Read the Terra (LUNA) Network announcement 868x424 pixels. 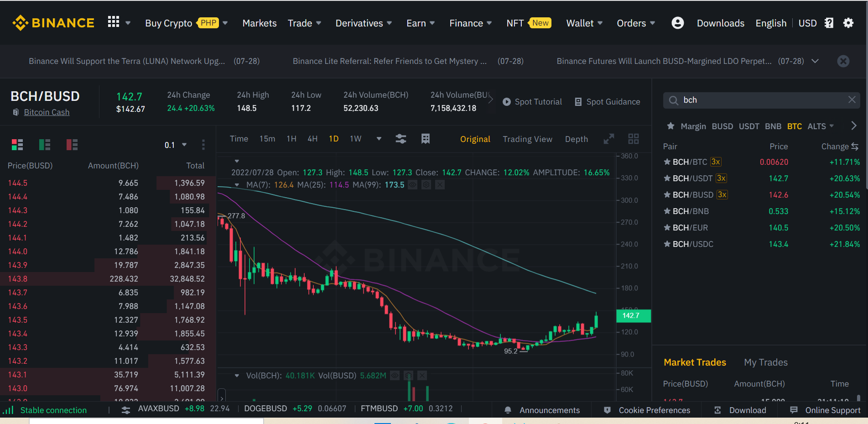[x=127, y=61]
